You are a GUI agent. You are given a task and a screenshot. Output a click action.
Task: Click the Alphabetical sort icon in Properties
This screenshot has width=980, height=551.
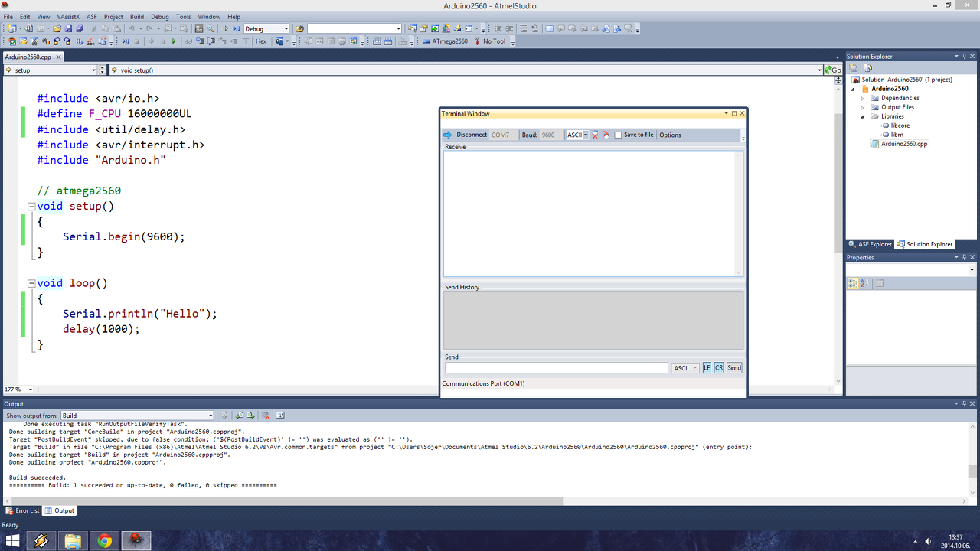coord(864,283)
